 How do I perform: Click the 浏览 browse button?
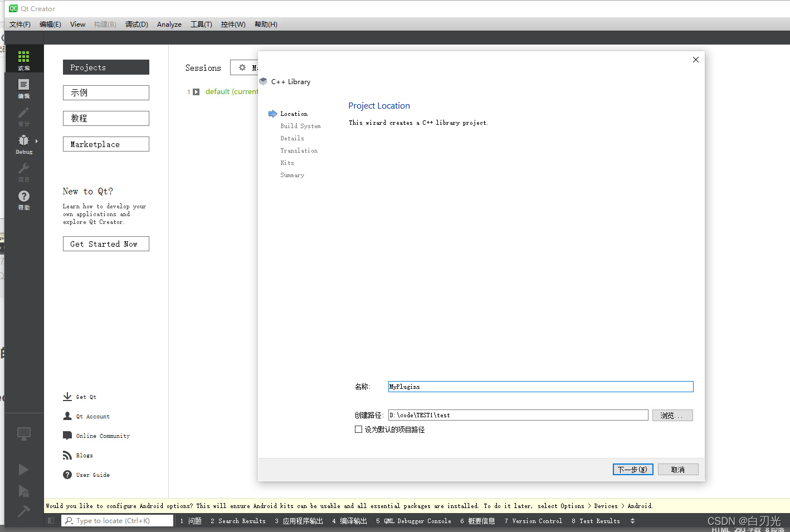pos(672,416)
